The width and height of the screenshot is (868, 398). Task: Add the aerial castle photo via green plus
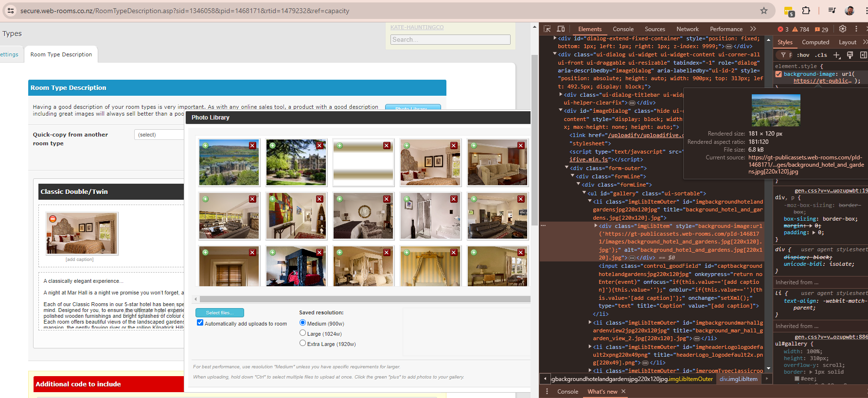coord(206,146)
